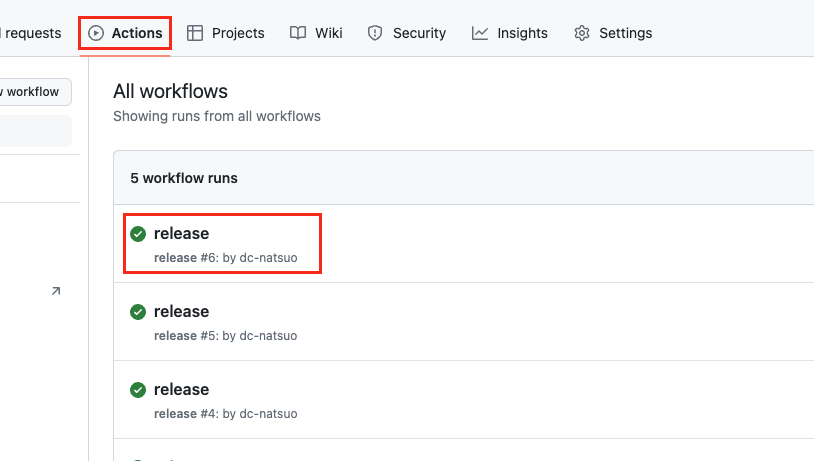Go to the Security tab
This screenshot has width=814, height=461.
(406, 33)
